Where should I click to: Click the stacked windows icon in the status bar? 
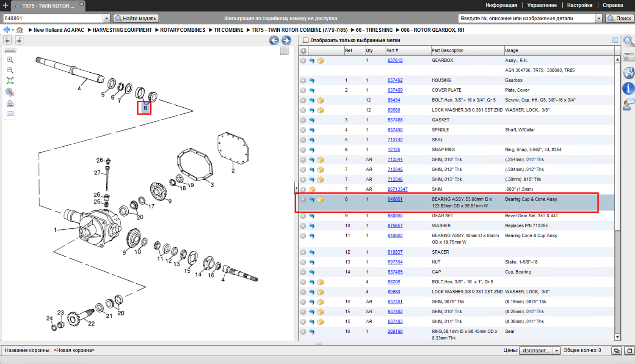pyautogui.click(x=617, y=350)
